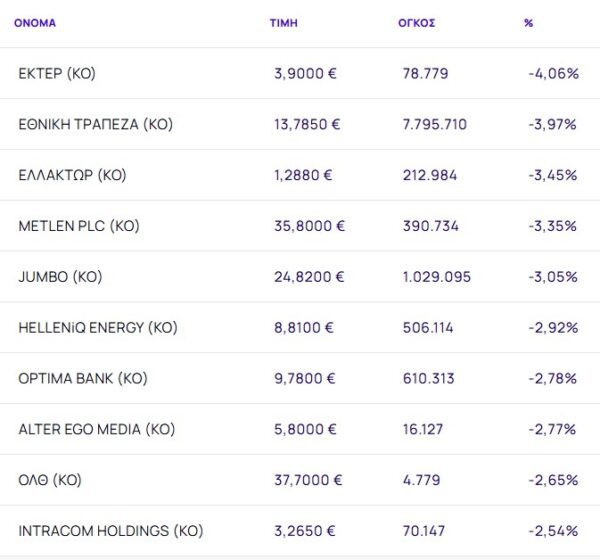Sort by the ΟΝΟΜΑ column header
Image resolution: width=600 pixels, height=560 pixels.
35,23
